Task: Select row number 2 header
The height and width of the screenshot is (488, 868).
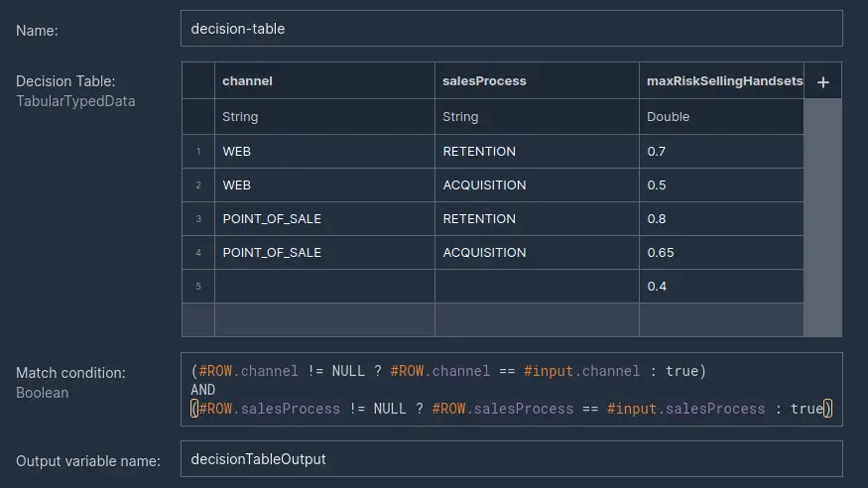Action: click(198, 184)
